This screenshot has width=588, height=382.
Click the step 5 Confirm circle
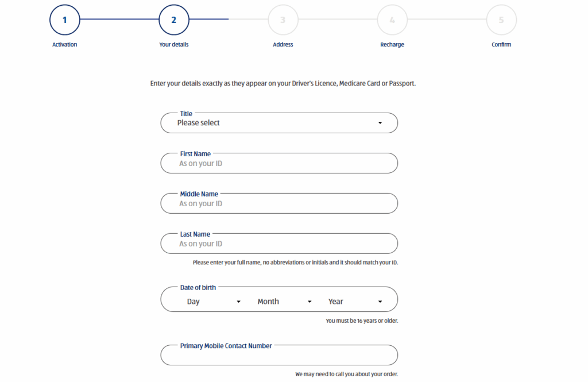pos(501,20)
